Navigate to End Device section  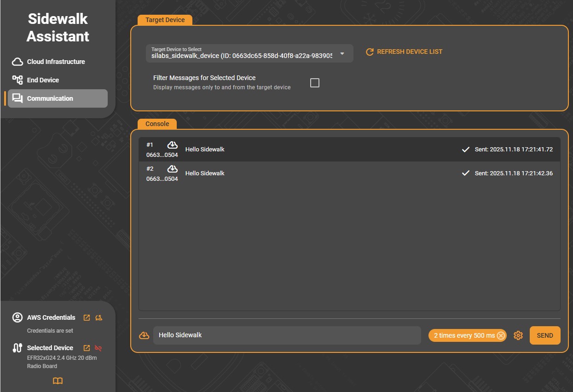click(x=43, y=80)
